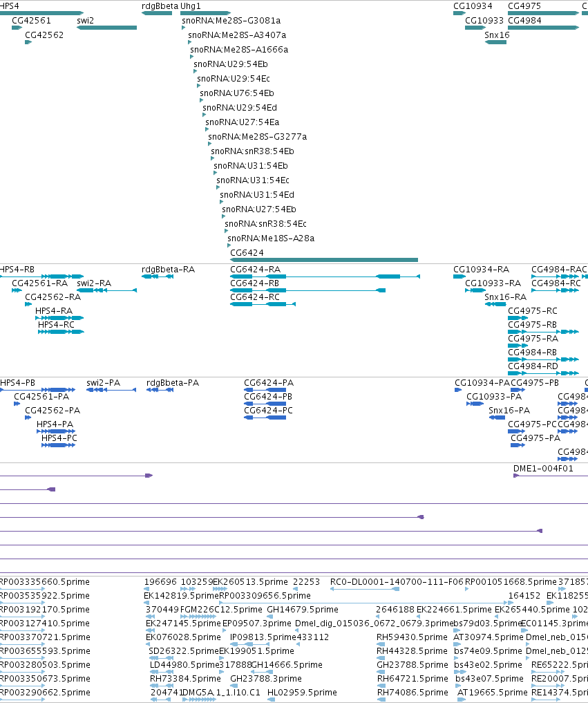
Task: Select gene label CG42562
Action: pyautogui.click(x=44, y=35)
